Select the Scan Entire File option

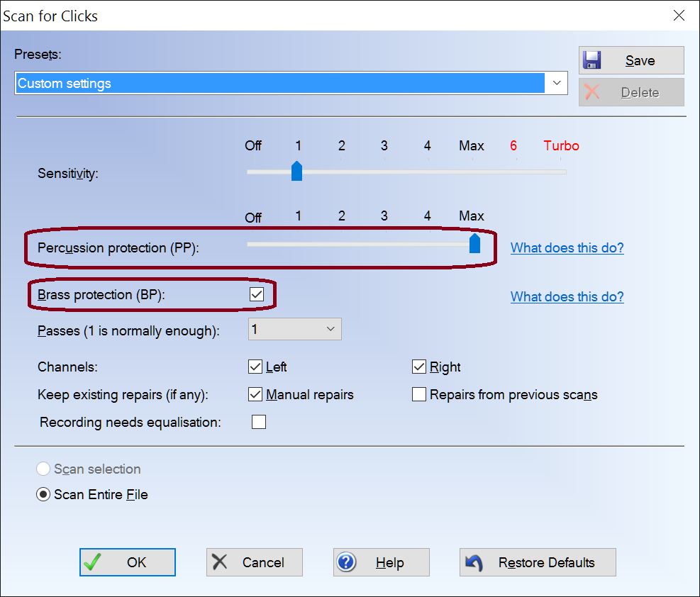[x=43, y=494]
